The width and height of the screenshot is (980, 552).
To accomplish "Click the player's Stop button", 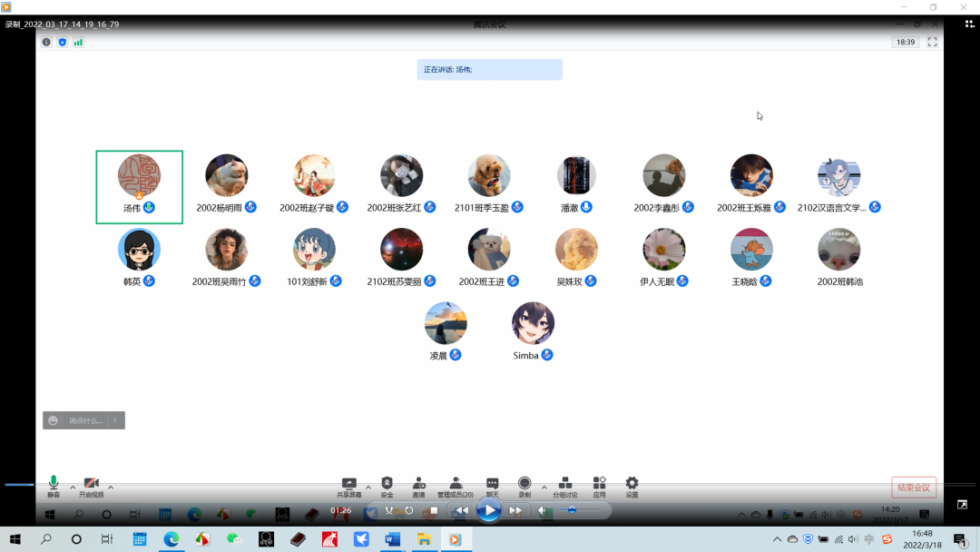I will (x=434, y=510).
